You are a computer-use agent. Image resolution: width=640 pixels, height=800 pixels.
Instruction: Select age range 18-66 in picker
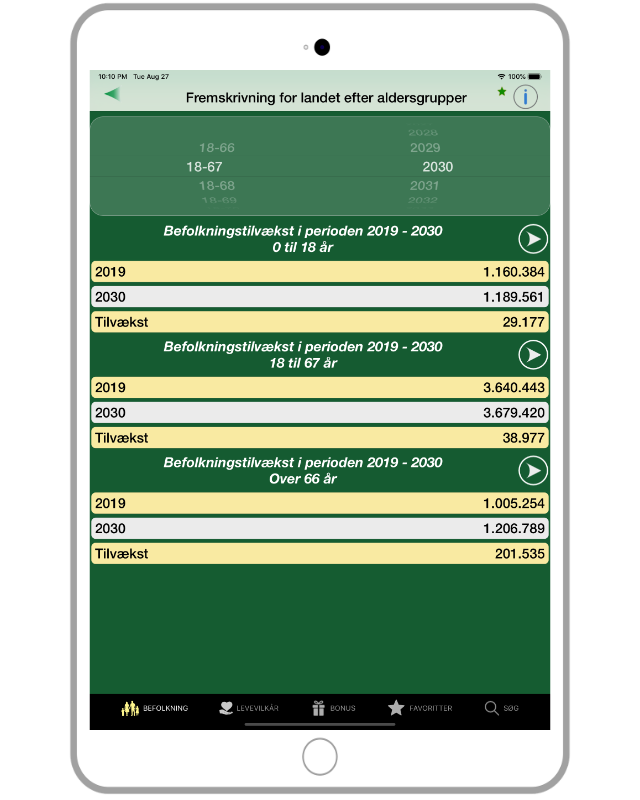216,148
